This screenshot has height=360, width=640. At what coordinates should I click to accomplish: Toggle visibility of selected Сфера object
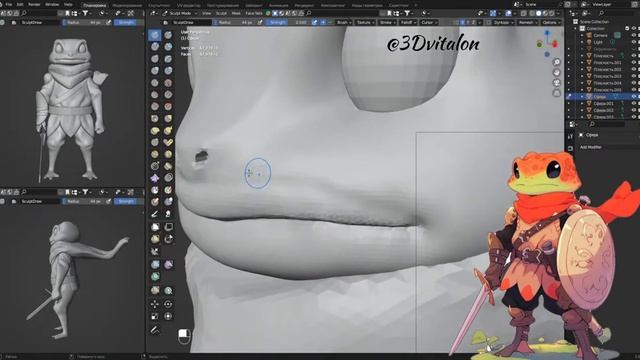click(634, 97)
